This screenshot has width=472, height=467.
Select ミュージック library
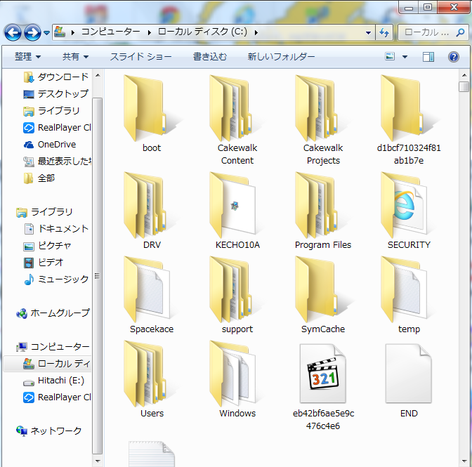click(x=57, y=279)
